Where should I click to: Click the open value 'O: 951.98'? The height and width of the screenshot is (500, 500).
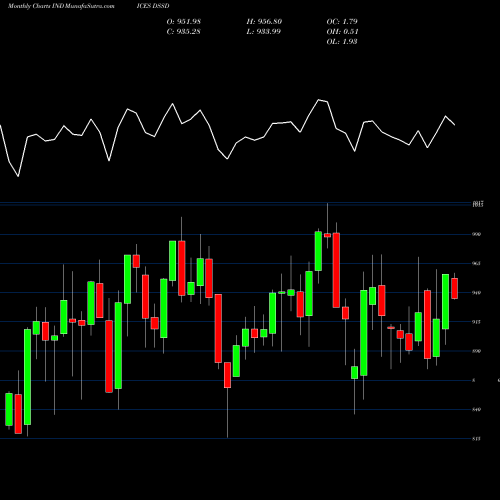(x=184, y=22)
